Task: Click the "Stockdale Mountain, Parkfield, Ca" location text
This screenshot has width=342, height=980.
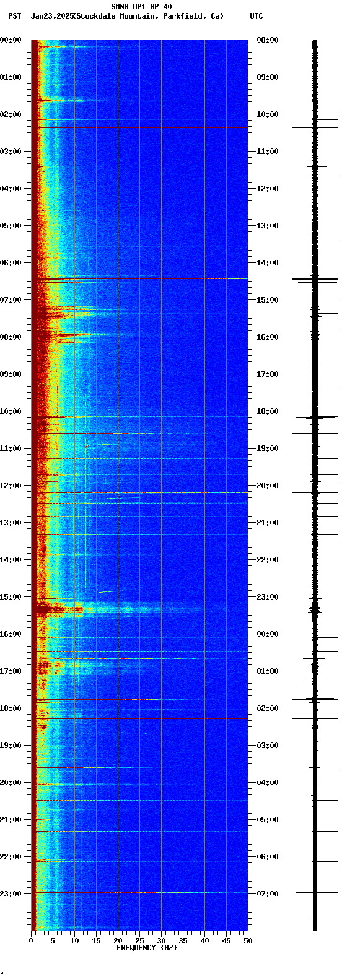Action: [148, 16]
